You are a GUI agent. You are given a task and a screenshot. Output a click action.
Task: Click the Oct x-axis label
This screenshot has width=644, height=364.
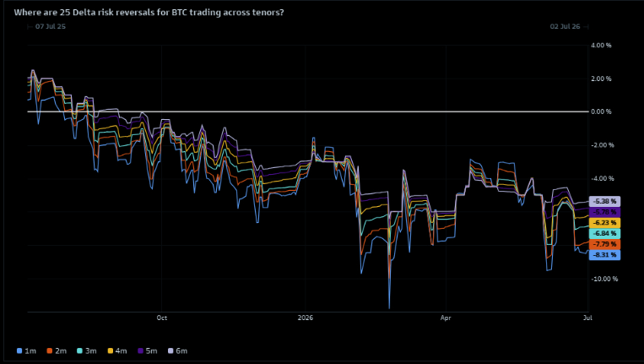click(x=162, y=318)
